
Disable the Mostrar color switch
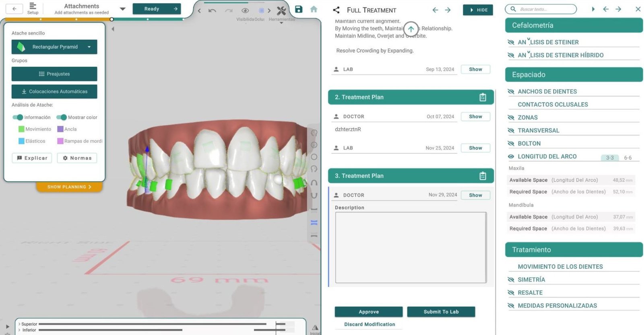point(62,117)
